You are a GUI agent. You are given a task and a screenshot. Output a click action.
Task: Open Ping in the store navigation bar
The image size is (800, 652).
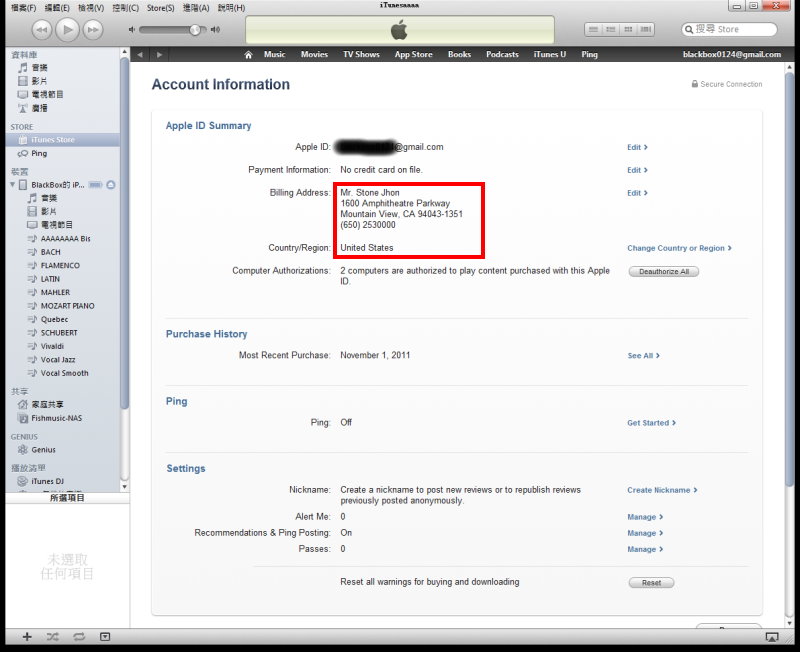589,54
